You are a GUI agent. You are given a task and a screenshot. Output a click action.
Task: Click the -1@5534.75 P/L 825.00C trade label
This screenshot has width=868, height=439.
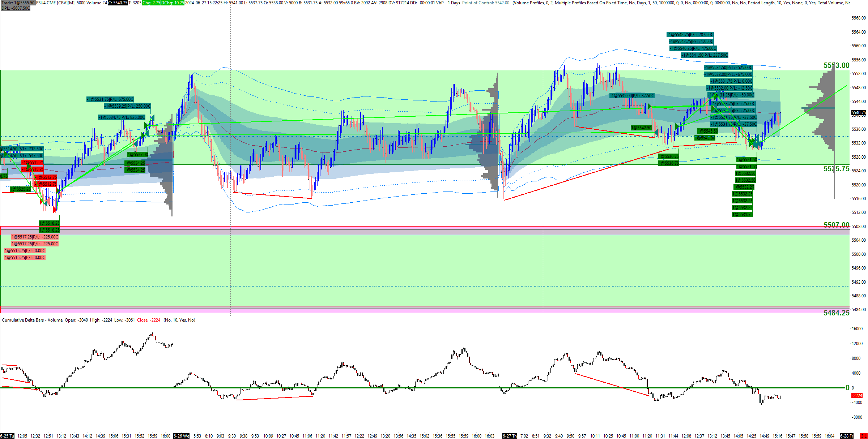[x=122, y=117]
